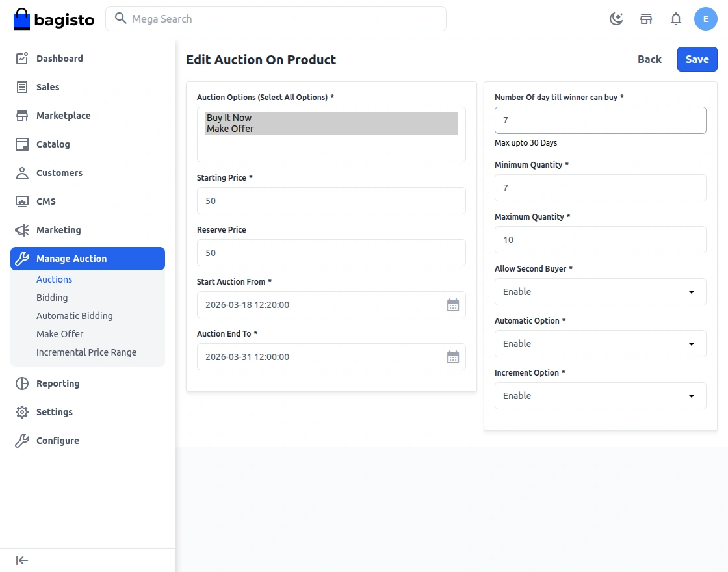Open the Reporting section
The width and height of the screenshot is (728, 572).
click(x=58, y=383)
